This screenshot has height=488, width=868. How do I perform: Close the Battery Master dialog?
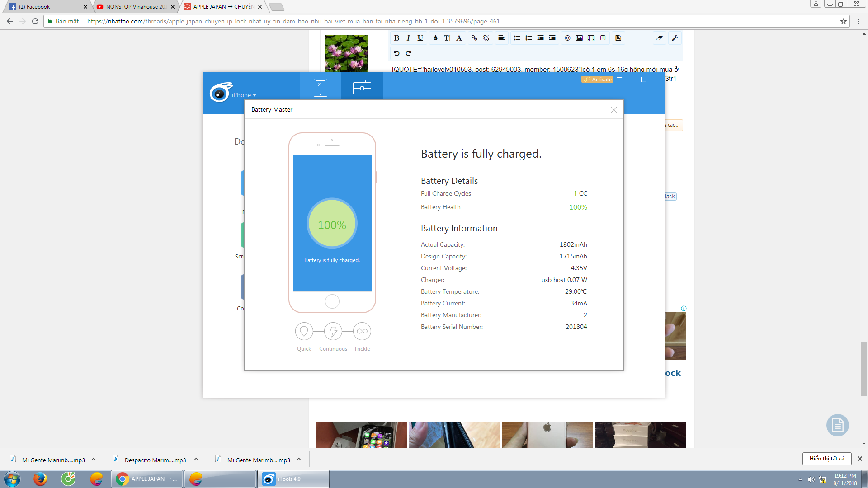click(x=613, y=110)
